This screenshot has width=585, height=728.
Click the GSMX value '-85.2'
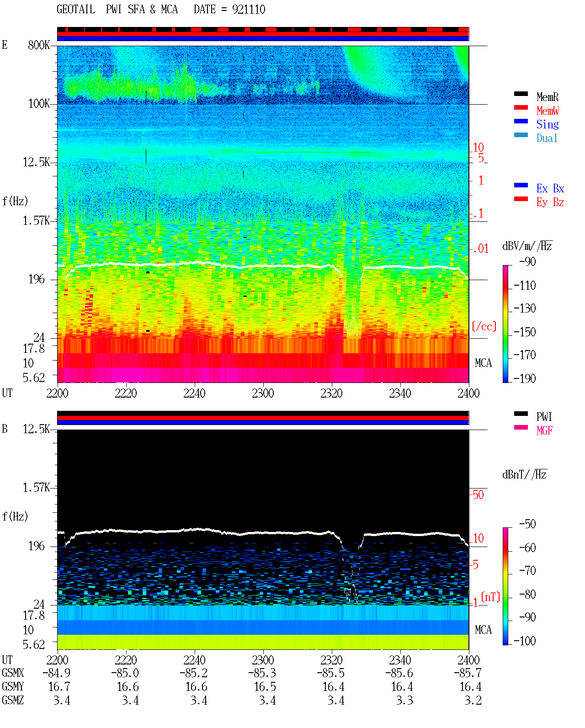(194, 673)
